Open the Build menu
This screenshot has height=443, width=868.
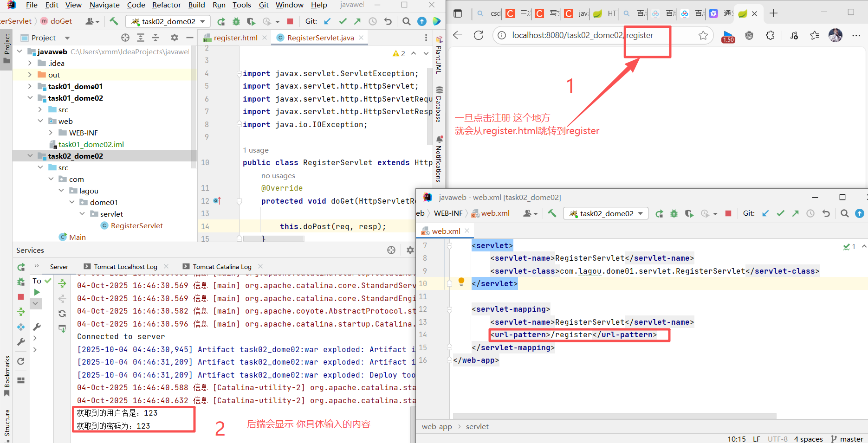click(x=196, y=5)
